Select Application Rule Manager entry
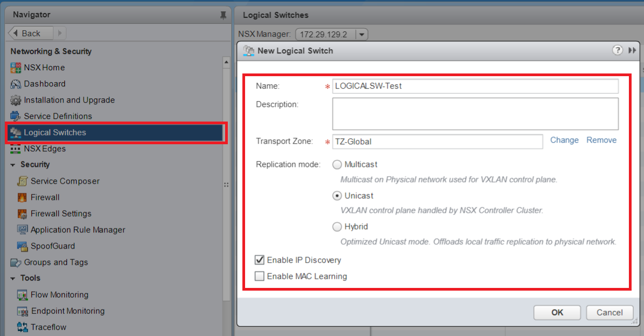 point(78,230)
